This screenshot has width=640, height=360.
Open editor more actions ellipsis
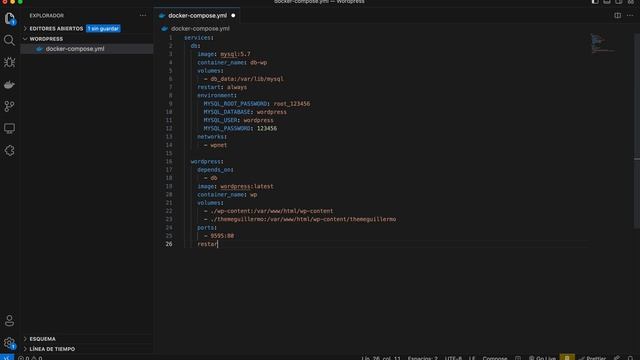(x=630, y=16)
